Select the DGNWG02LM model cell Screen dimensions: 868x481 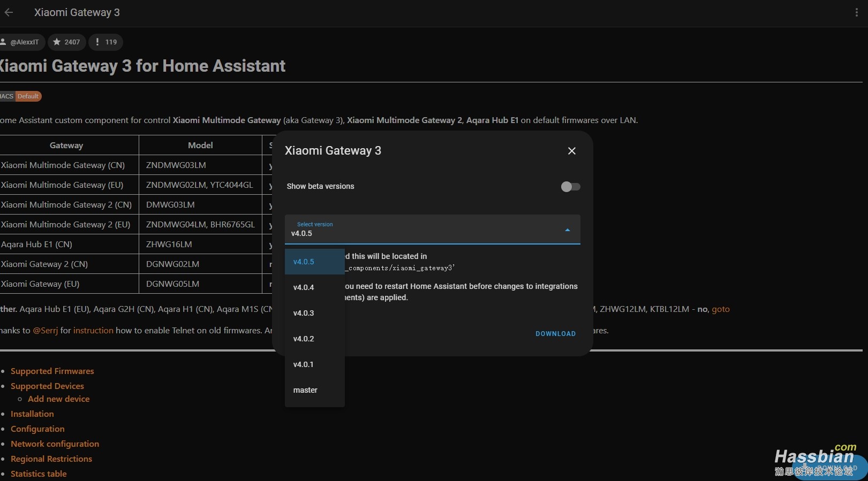pyautogui.click(x=200, y=264)
